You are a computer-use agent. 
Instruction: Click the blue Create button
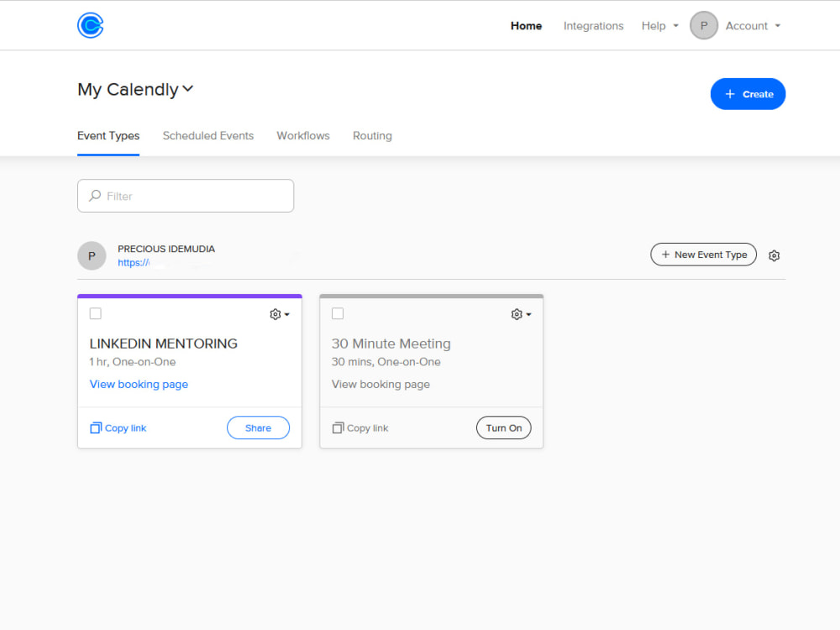(x=748, y=94)
